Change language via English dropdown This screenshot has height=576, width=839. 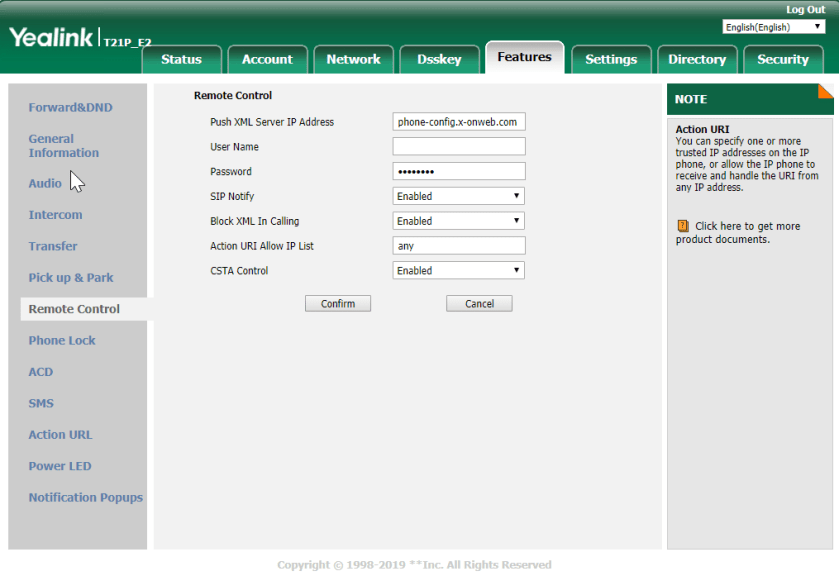[x=773, y=27]
